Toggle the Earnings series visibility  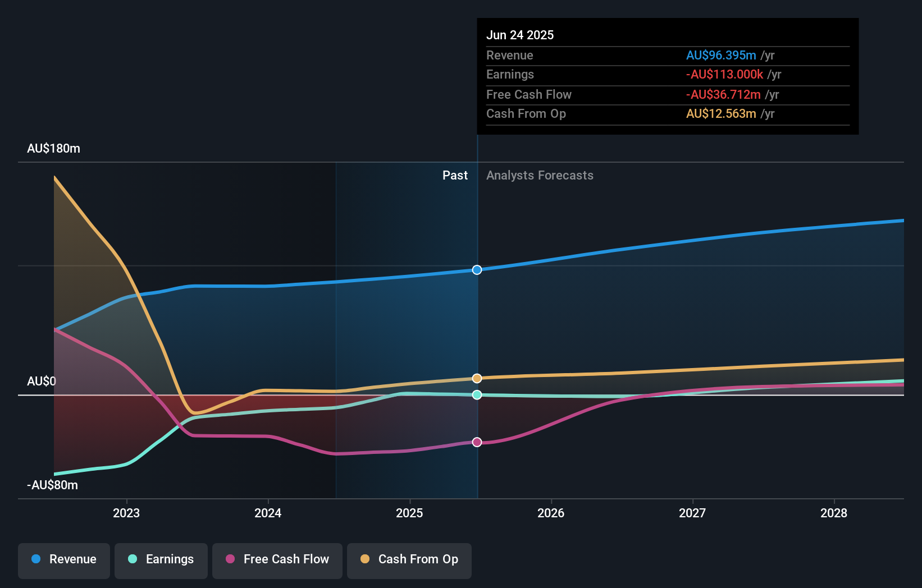click(161, 559)
